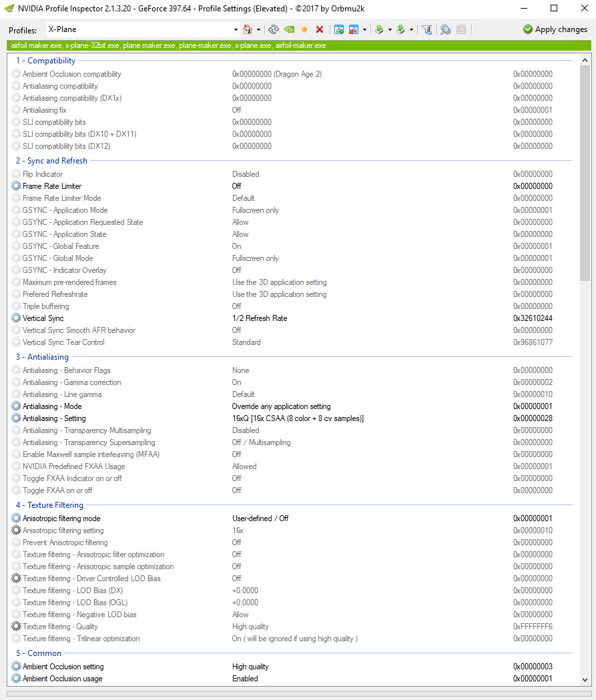
Task: Select the Flip Indicator setting
Action: [x=293, y=174]
